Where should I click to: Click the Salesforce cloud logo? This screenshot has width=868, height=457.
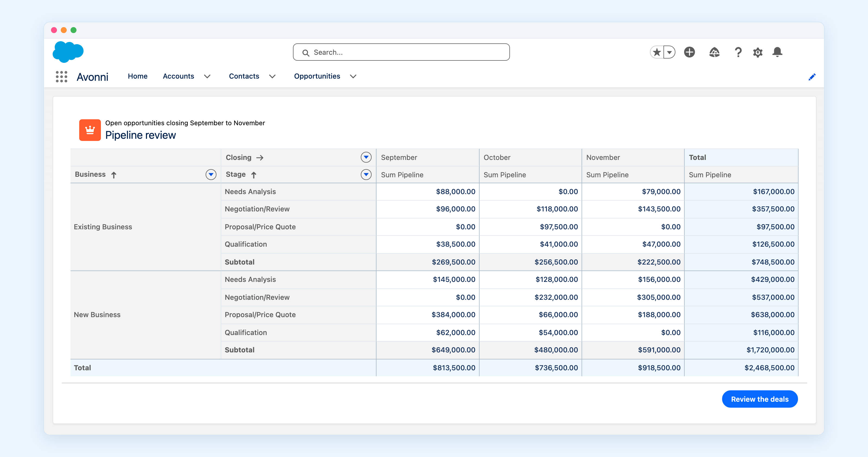pos(68,52)
